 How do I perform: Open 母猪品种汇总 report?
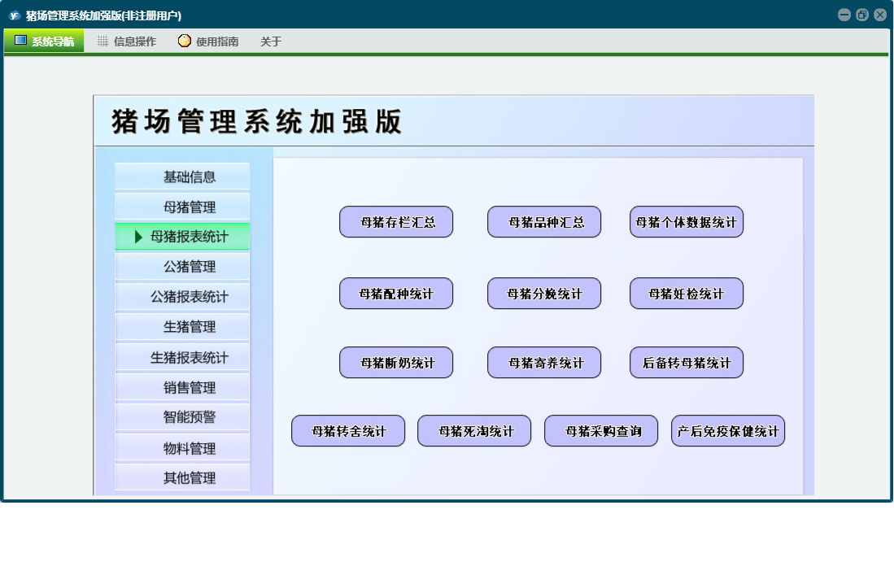(544, 222)
